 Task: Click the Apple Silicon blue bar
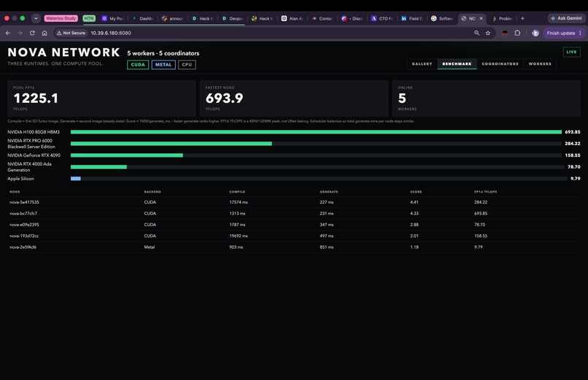[76, 179]
